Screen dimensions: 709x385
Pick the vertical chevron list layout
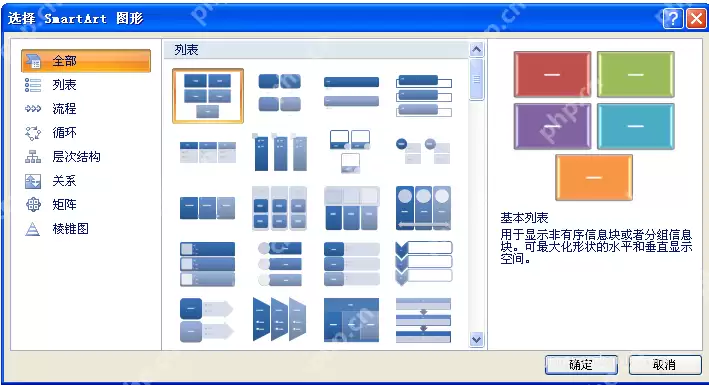(x=423, y=264)
